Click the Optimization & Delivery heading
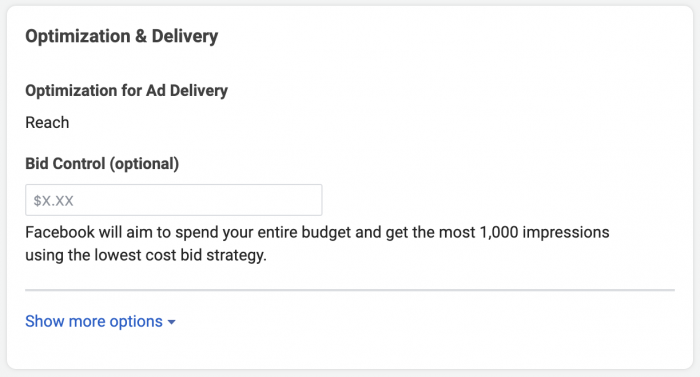 click(121, 36)
